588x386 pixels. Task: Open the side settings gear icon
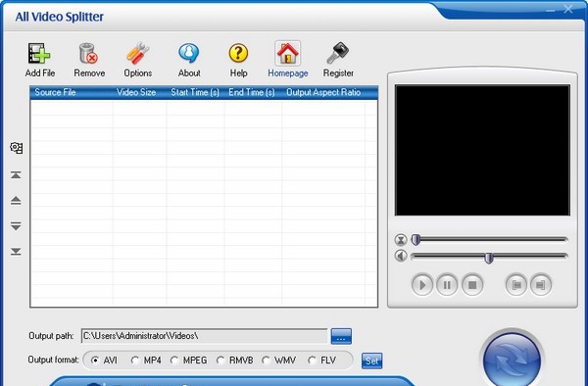pos(16,148)
